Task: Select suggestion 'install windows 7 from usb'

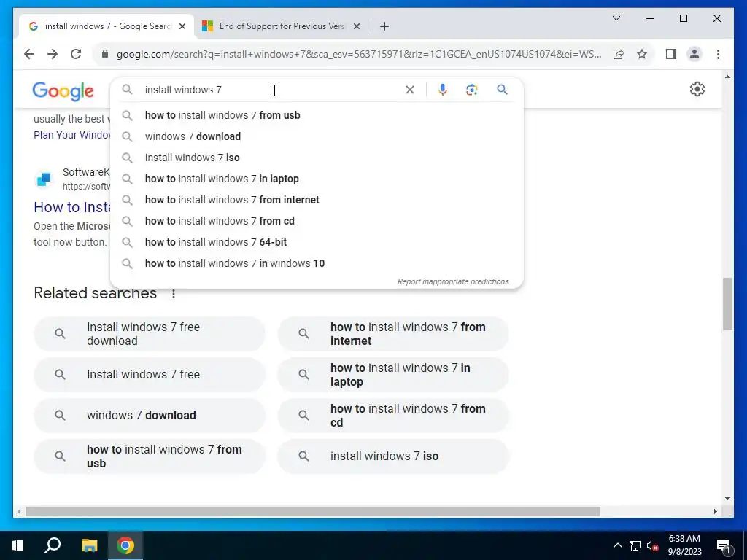Action: tap(317, 115)
